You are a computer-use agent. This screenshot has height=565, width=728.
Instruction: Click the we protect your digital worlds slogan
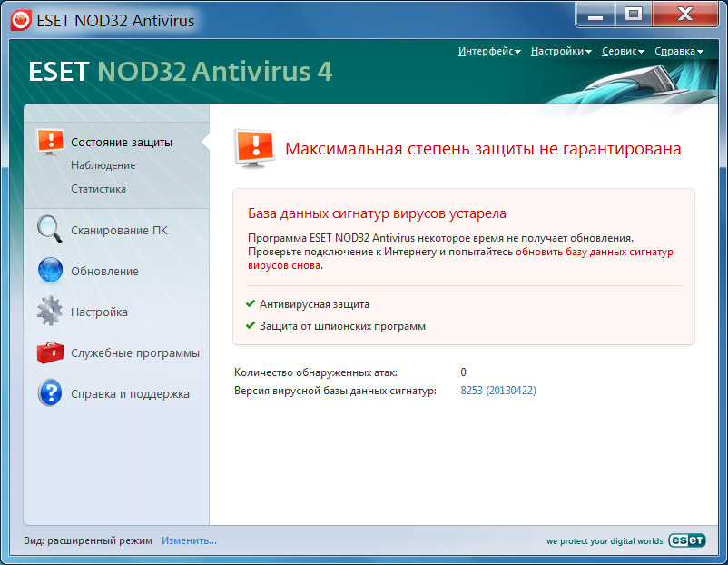605,540
